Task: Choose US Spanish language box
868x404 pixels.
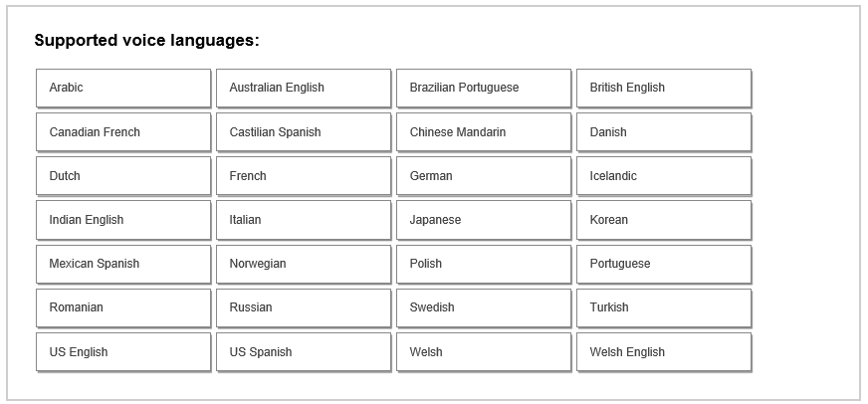Action: coord(304,352)
